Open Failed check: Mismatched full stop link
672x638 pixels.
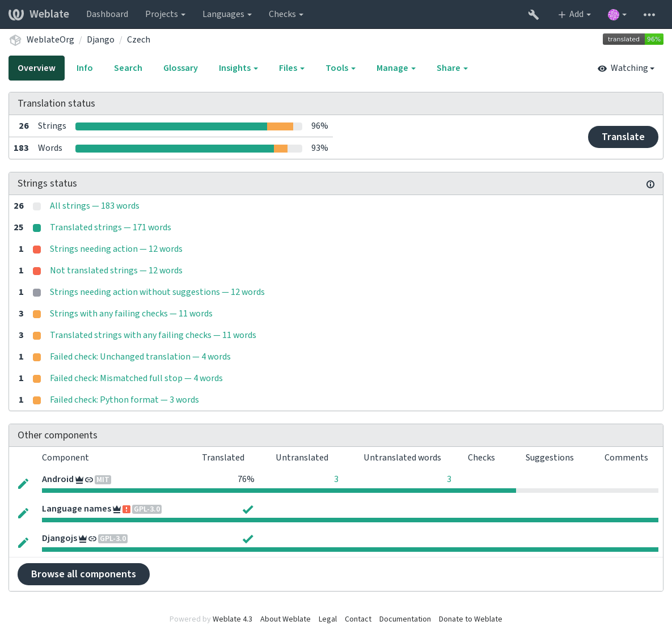136,378
